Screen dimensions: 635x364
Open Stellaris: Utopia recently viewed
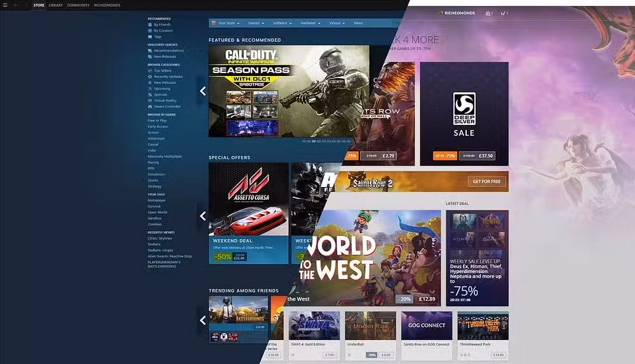[160, 250]
